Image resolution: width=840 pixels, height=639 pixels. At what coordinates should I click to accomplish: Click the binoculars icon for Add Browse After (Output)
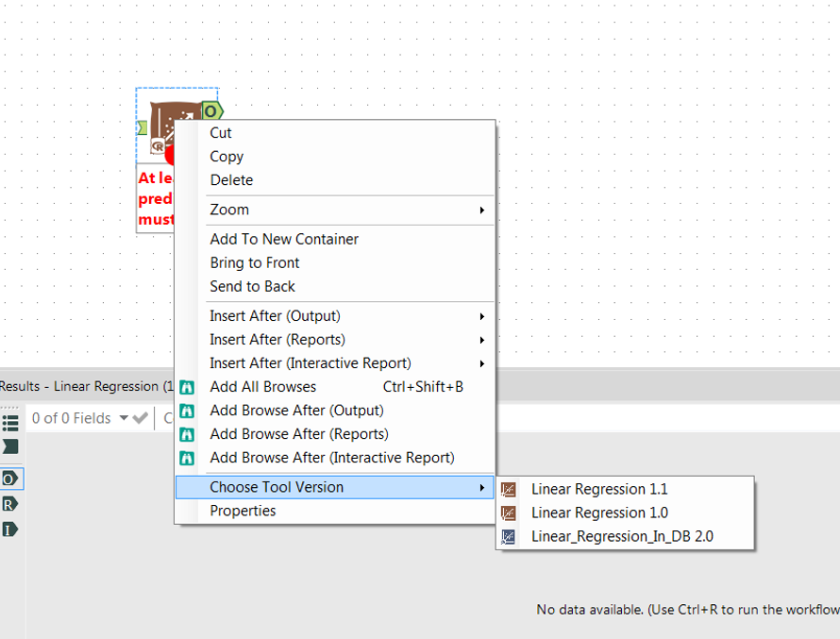point(186,411)
